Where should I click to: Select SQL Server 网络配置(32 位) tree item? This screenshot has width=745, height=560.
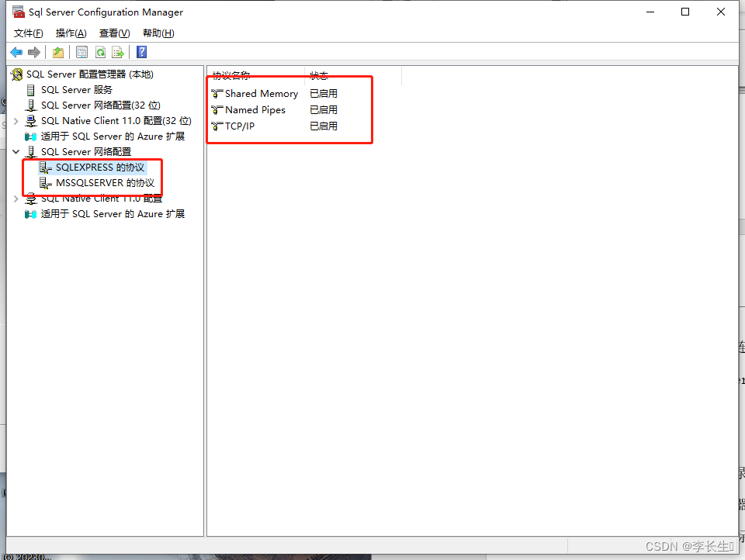[x=101, y=105]
